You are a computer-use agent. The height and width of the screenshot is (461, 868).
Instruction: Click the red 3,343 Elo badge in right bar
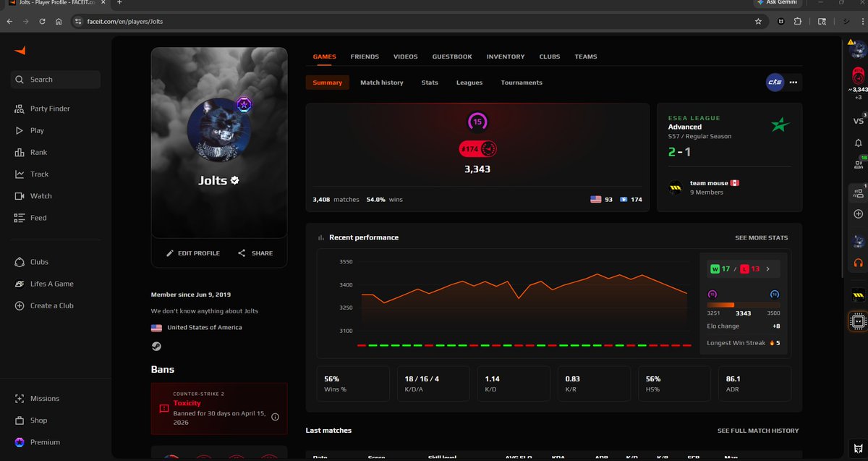point(858,75)
